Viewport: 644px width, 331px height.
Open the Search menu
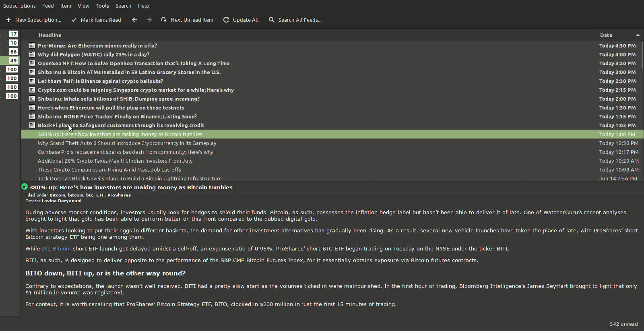[x=123, y=6]
